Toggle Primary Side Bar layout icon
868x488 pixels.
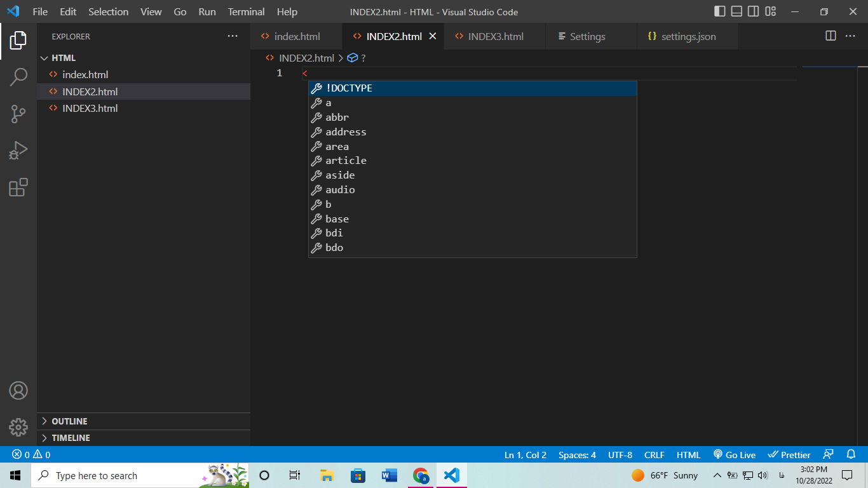720,11
